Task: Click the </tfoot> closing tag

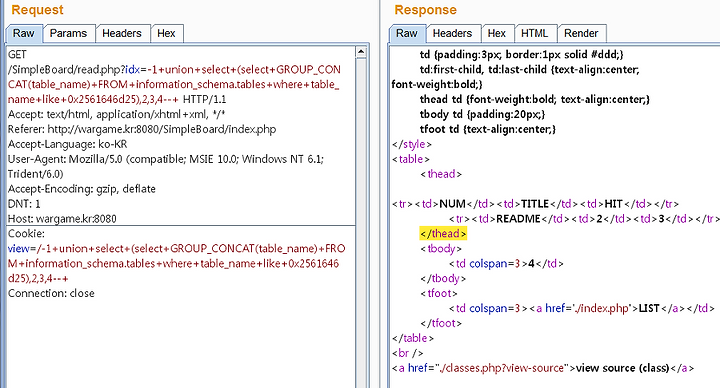Action: tap(441, 323)
